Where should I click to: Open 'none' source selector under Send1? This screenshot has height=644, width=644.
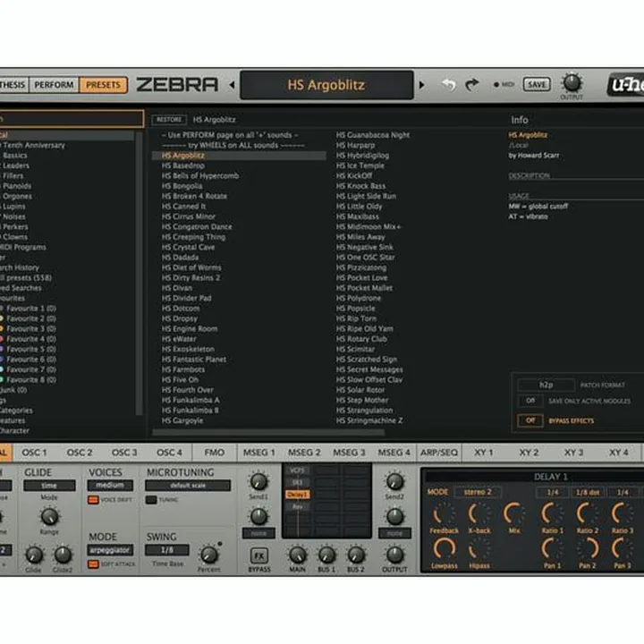point(258,533)
